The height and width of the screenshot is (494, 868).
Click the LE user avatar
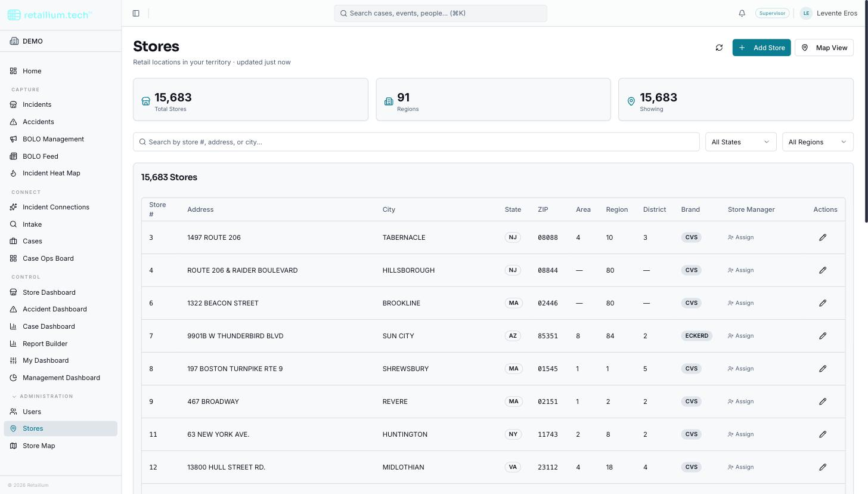point(806,13)
